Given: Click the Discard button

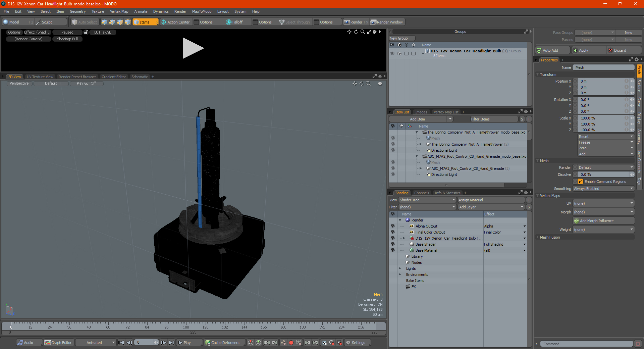Looking at the screenshot, I should coord(624,50).
